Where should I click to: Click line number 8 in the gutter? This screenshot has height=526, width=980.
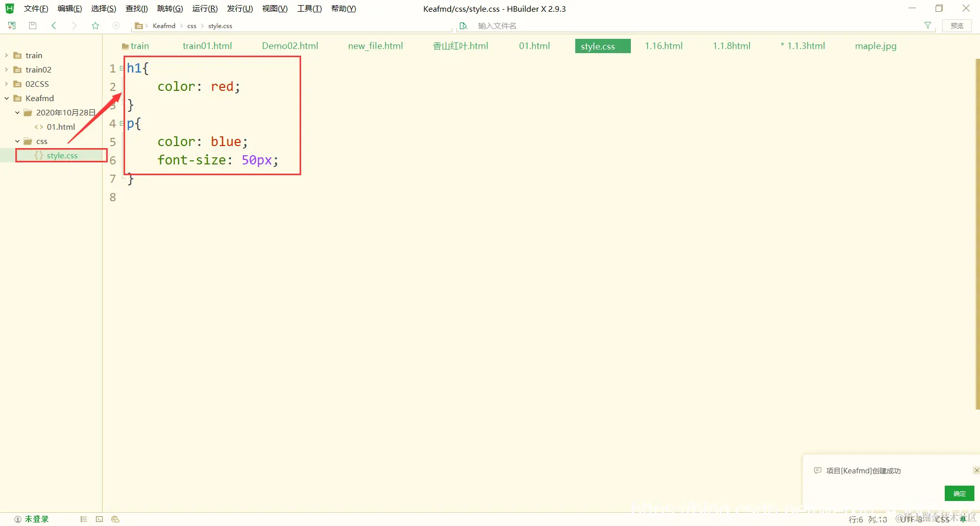coord(113,197)
